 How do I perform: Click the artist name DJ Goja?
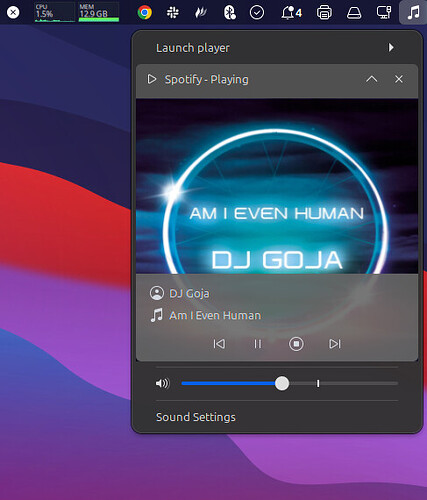point(189,293)
